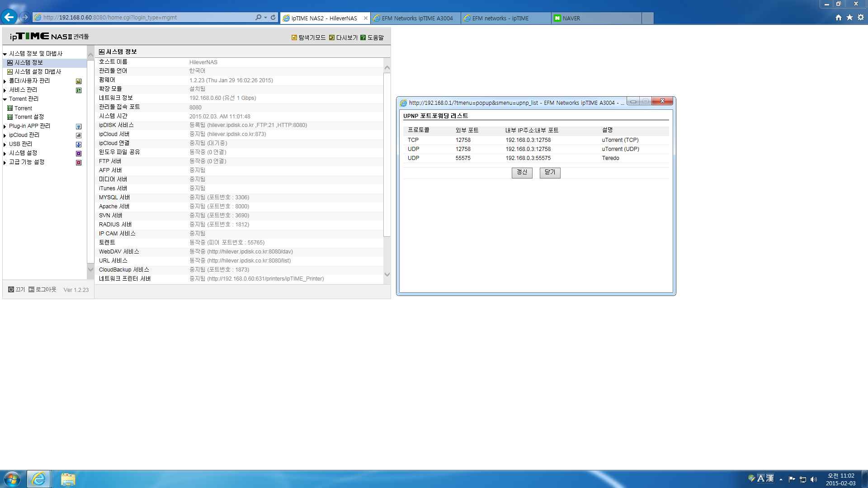Click the 끄기 power-off icon
The width and height of the screenshot is (868, 488).
(x=11, y=289)
